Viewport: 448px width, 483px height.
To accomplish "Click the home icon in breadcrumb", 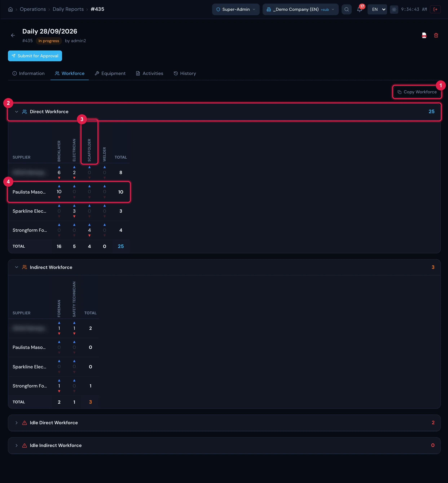I will (10, 9).
